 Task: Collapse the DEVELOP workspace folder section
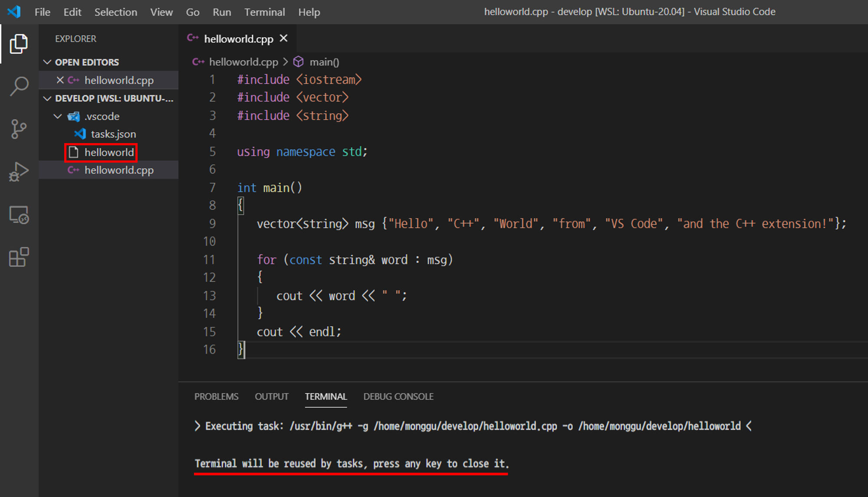47,98
